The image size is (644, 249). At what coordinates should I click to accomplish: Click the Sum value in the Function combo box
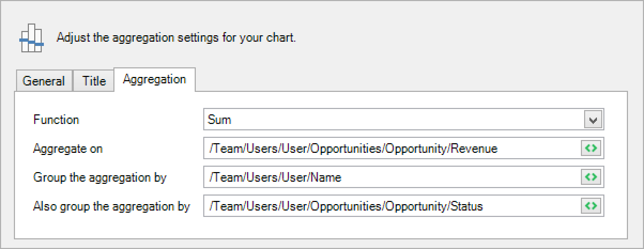click(219, 120)
